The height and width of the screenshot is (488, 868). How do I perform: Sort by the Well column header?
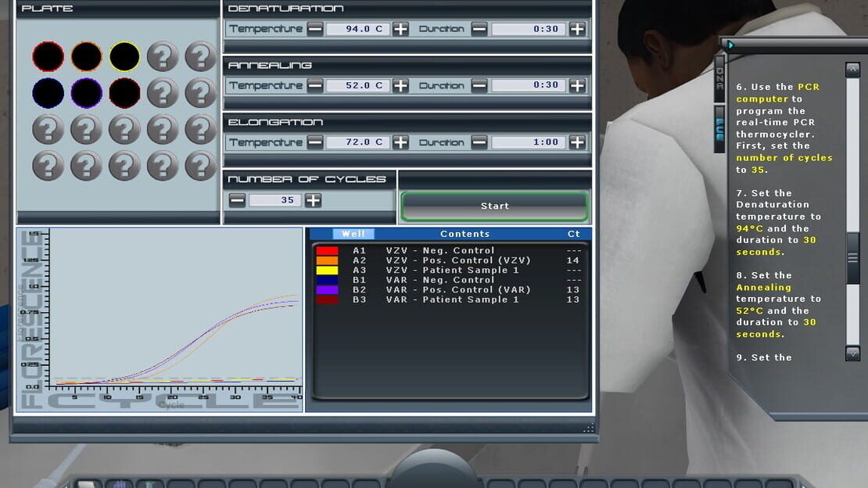(353, 234)
